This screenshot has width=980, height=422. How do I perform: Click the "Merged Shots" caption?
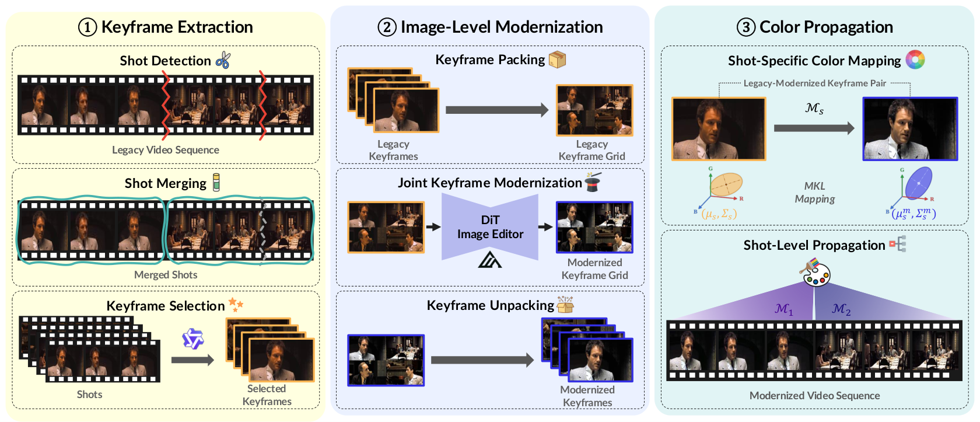pos(166,274)
